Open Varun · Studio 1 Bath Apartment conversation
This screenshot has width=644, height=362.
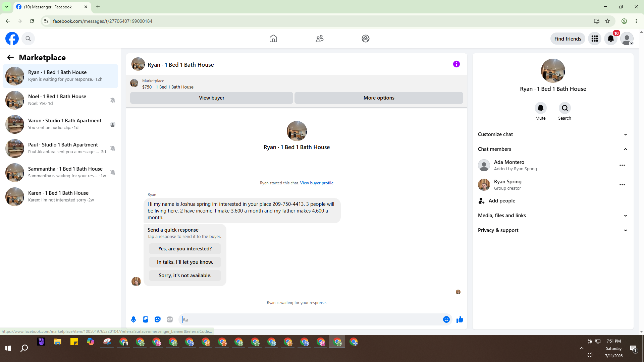(60, 124)
